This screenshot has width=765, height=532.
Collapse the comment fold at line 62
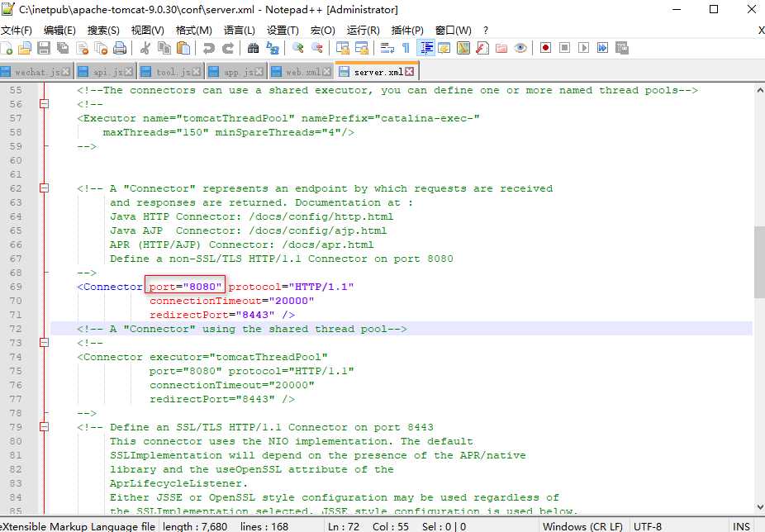pos(45,188)
